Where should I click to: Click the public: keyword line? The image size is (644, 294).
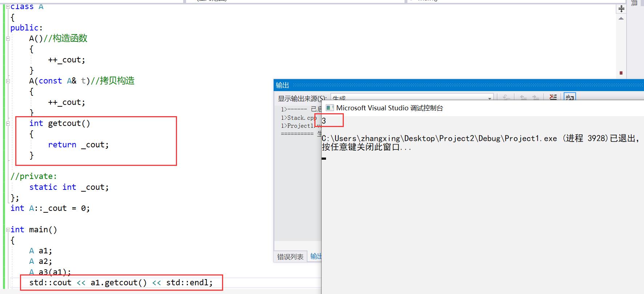(27, 28)
